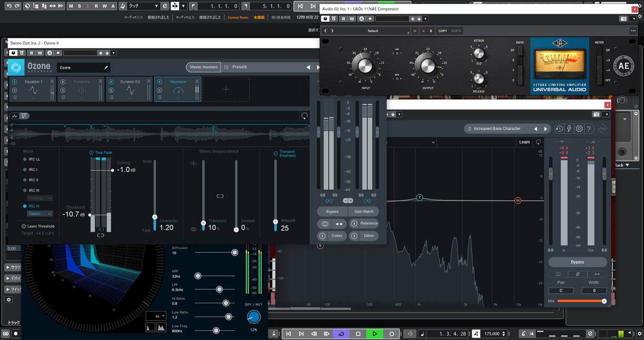
Task: Select the Equalizer 1 module in Ozone
Action: click(33, 89)
